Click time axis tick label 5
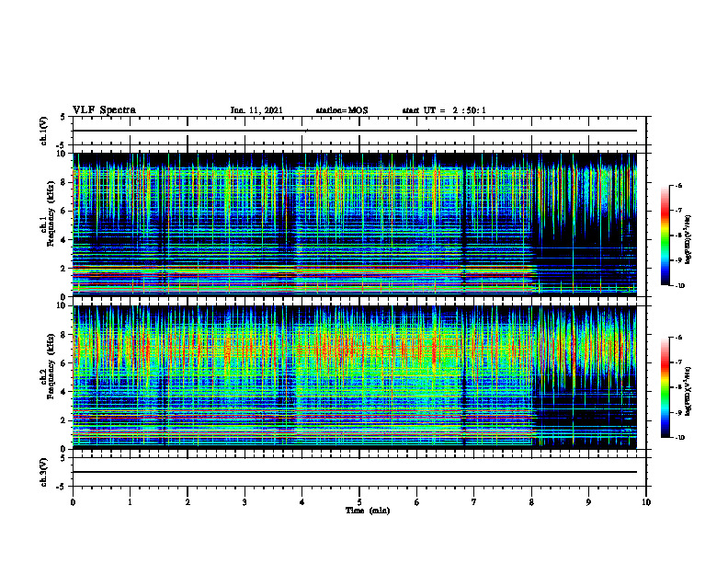The width and height of the screenshot is (728, 563). point(359,502)
